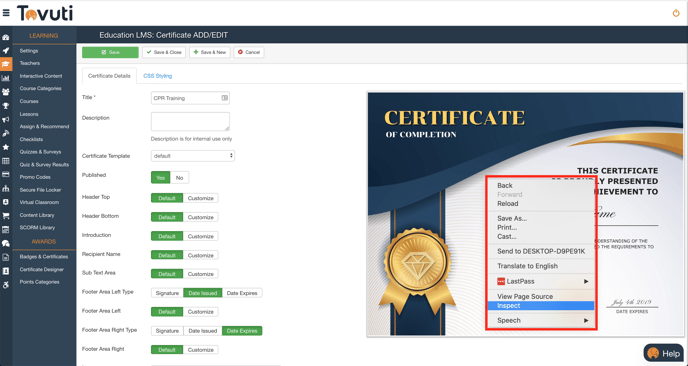Viewport: 688px width, 366px height.
Task: Open Certificate Designer in the sidebar
Action: (42, 269)
